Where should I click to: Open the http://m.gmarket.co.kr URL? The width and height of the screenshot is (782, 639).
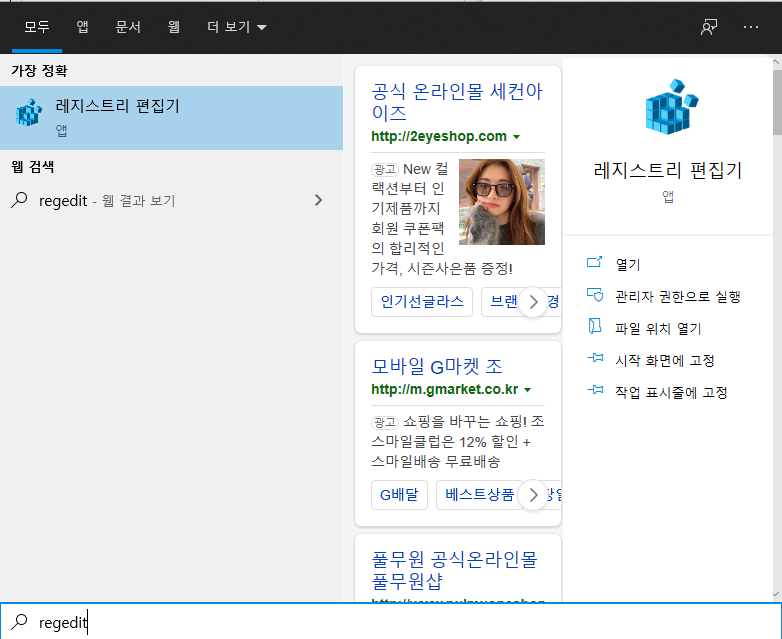(x=444, y=389)
